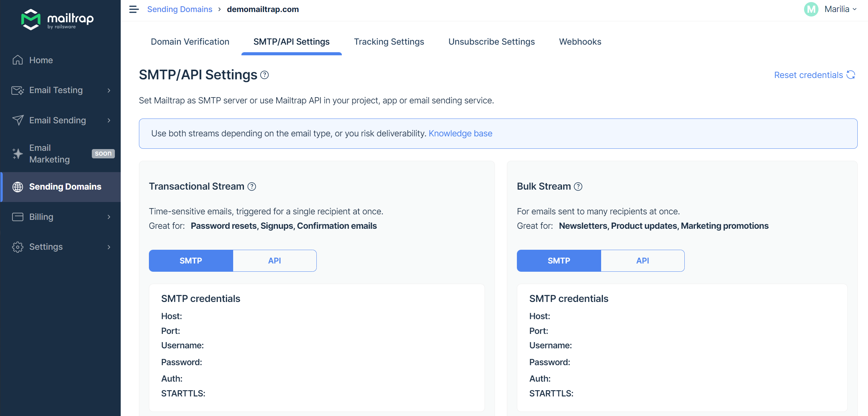Expand the Email Sending chevron

pyautogui.click(x=109, y=120)
